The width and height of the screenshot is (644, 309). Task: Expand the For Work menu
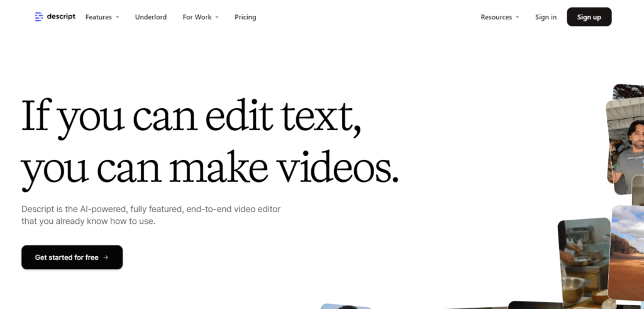[197, 17]
